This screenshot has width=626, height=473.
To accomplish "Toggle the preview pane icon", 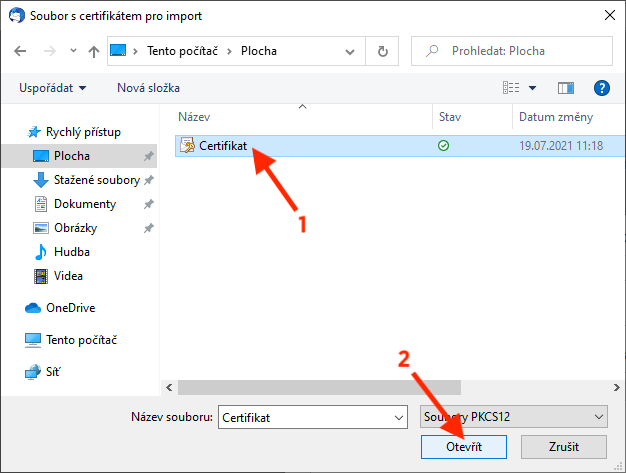I will tap(566, 88).
